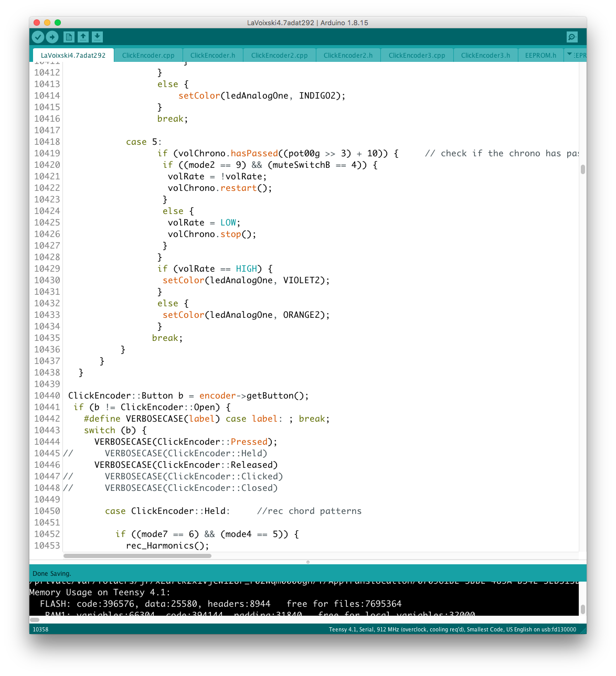Switch to the LaVoixski4.7adat292 tab
Image resolution: width=616 pixels, height=676 pixels.
pos(73,55)
